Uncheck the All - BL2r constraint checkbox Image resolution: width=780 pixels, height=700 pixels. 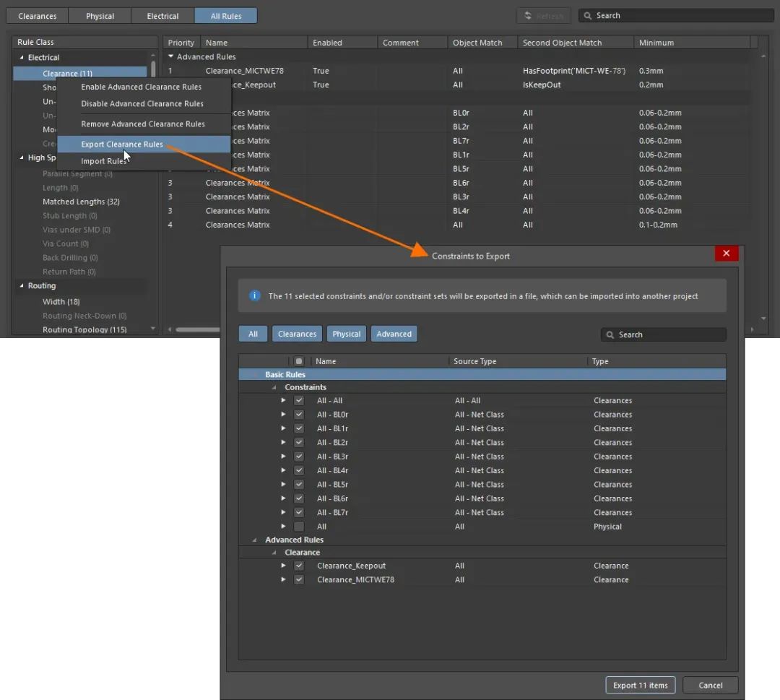pyautogui.click(x=299, y=442)
